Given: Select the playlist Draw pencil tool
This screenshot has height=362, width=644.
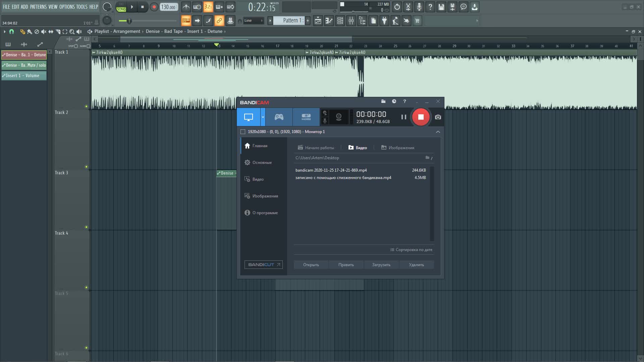Looking at the screenshot, I should [22, 32].
